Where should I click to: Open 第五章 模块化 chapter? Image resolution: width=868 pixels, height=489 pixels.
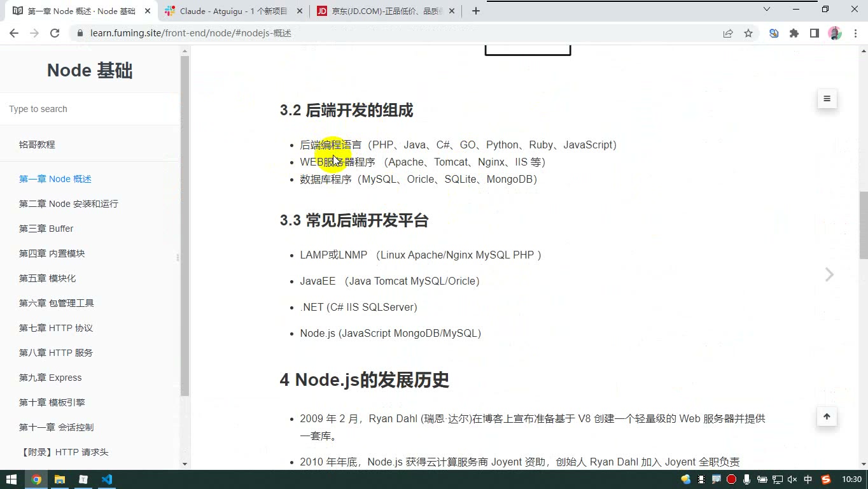[48, 278]
